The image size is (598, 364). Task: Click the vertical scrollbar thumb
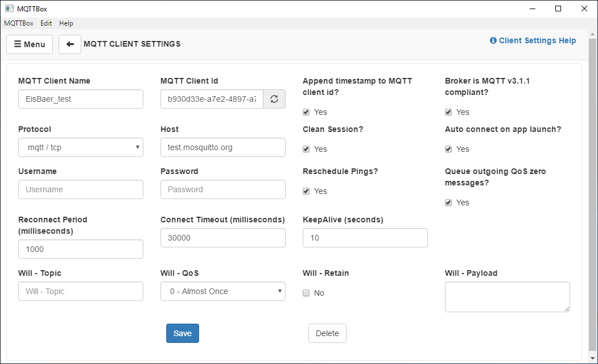click(592, 195)
